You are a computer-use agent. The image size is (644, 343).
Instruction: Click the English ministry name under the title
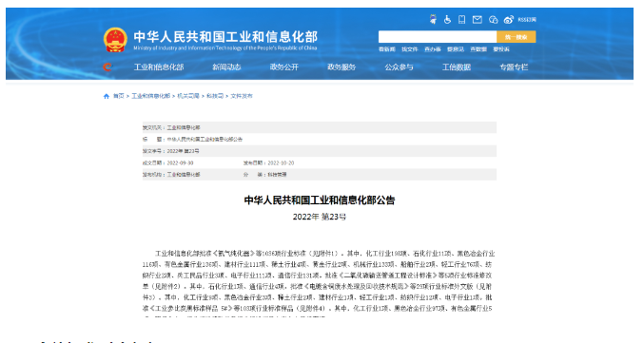click(x=225, y=48)
